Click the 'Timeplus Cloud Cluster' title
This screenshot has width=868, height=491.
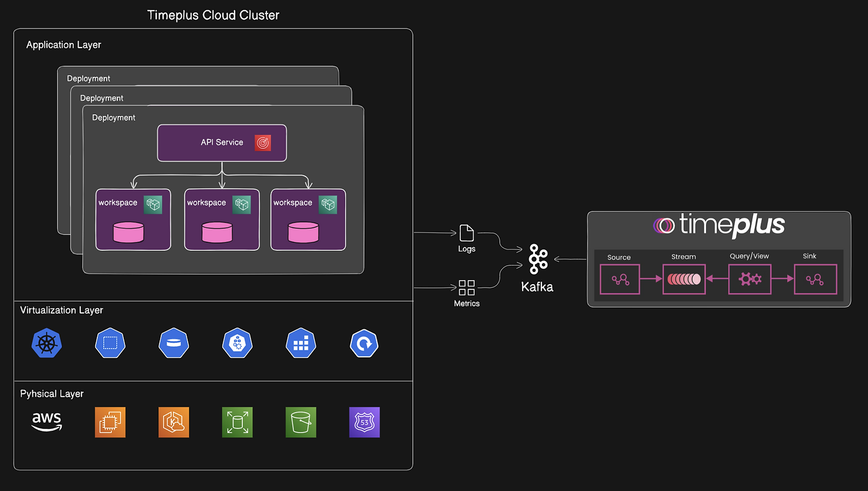(213, 15)
